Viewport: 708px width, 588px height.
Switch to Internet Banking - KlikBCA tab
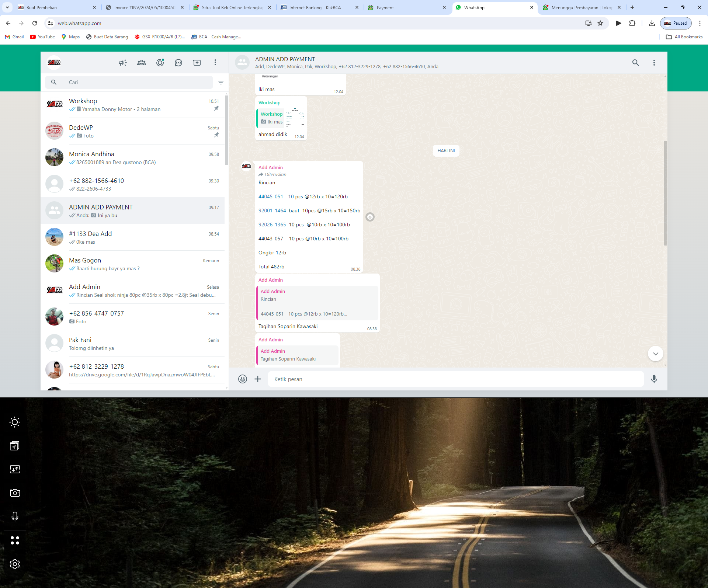click(x=315, y=7)
